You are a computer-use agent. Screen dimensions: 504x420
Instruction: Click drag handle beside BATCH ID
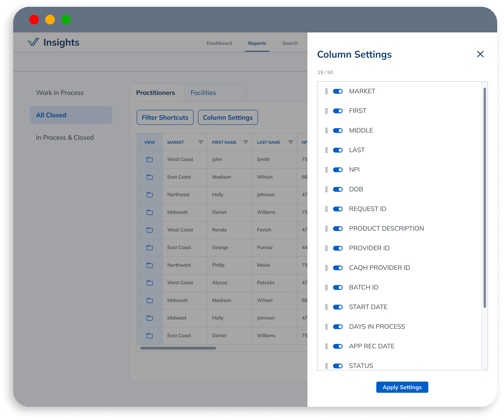[x=326, y=287]
